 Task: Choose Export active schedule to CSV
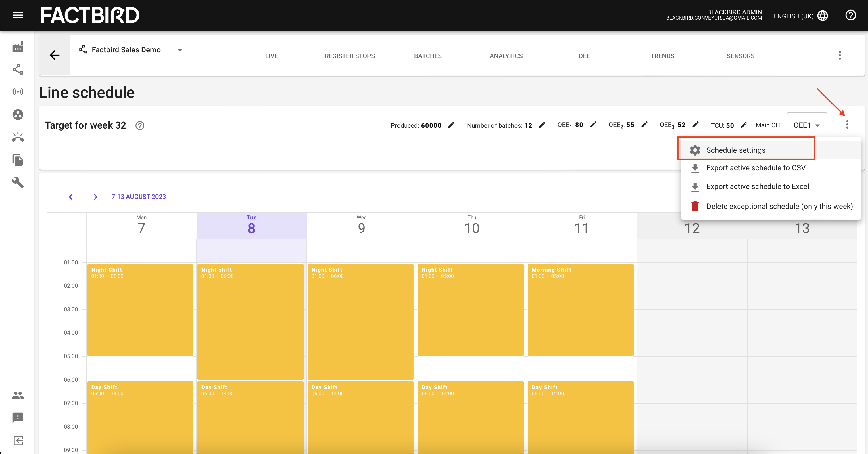coord(771,168)
